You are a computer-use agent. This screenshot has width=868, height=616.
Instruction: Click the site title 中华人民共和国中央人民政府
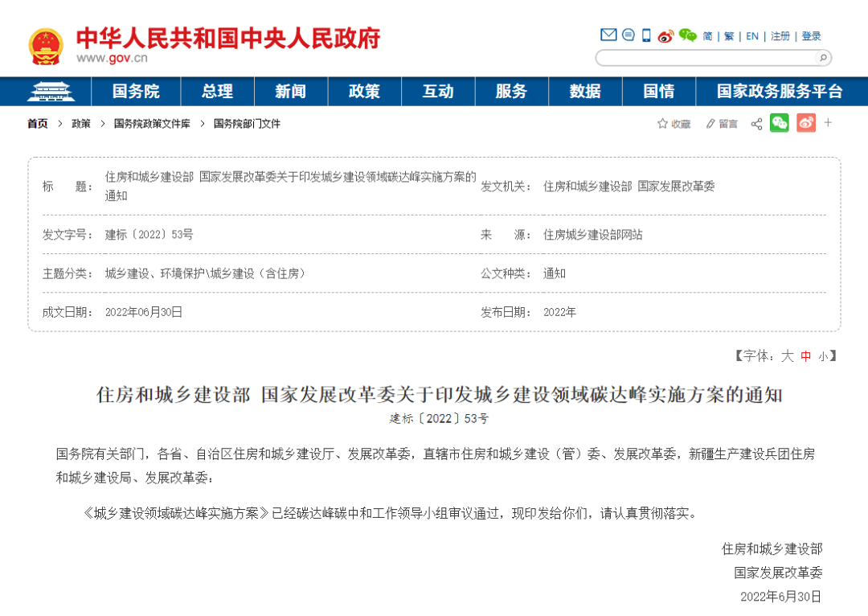227,38
